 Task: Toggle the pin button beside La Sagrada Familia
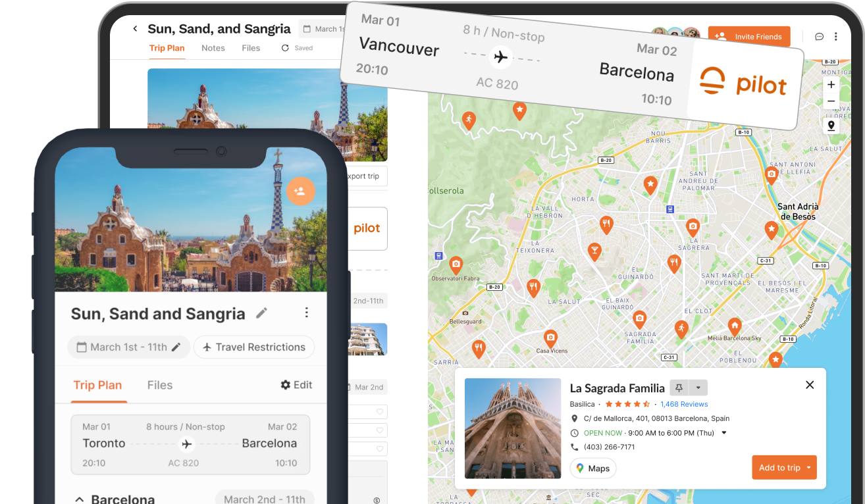[x=679, y=388]
